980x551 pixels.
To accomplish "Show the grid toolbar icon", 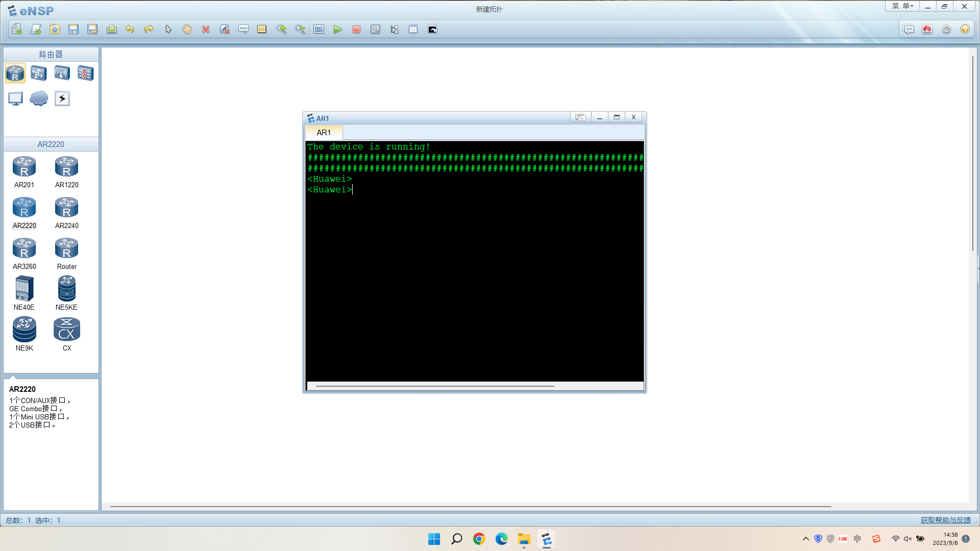I will pos(413,30).
